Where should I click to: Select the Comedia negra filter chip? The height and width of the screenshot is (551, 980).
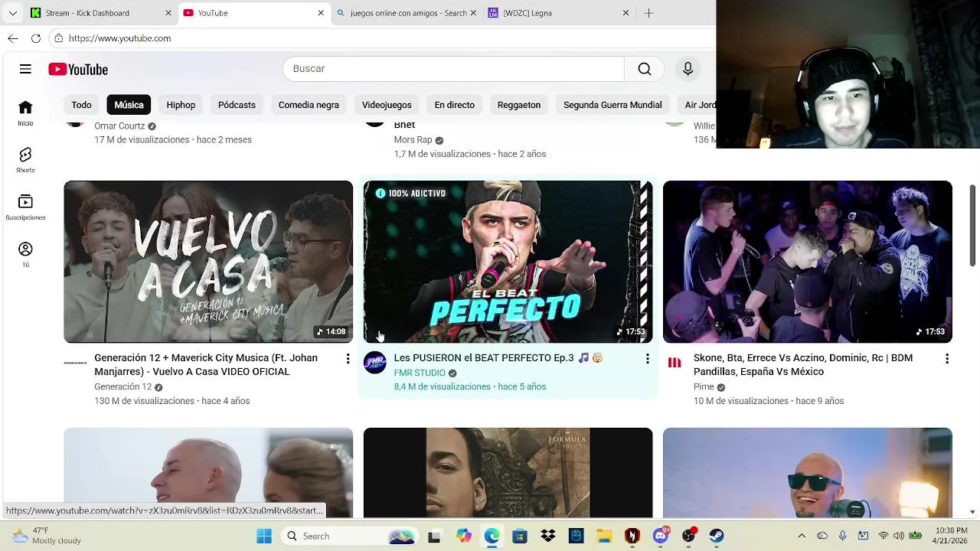coord(309,105)
